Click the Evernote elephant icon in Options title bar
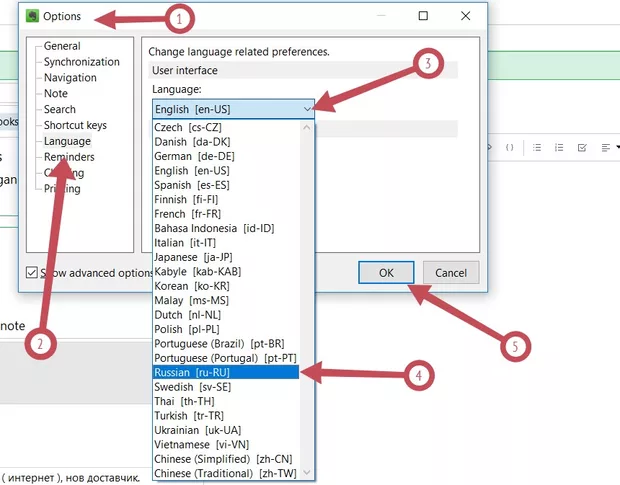This screenshot has width=620, height=485. click(x=32, y=16)
